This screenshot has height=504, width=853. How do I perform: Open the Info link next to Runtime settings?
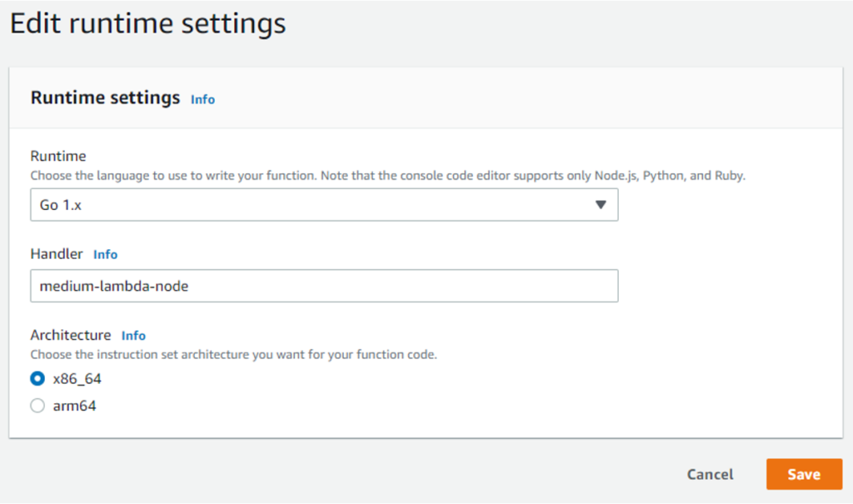[x=203, y=100]
